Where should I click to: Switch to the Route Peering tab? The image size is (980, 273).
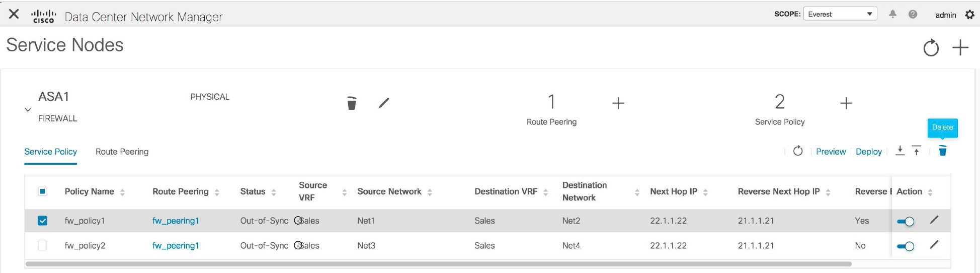[122, 152]
